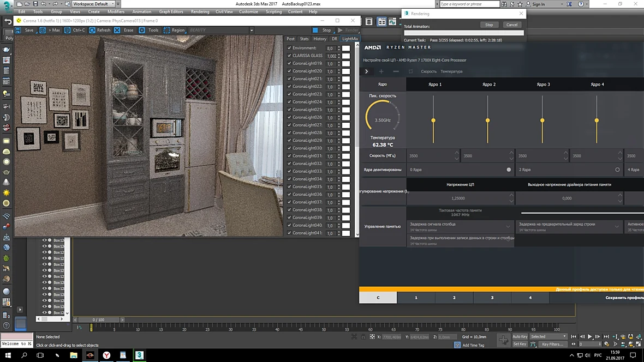The height and width of the screenshot is (362, 644).
Task: Select the 0 Ядра deactivated cores radio
Action: point(509,170)
